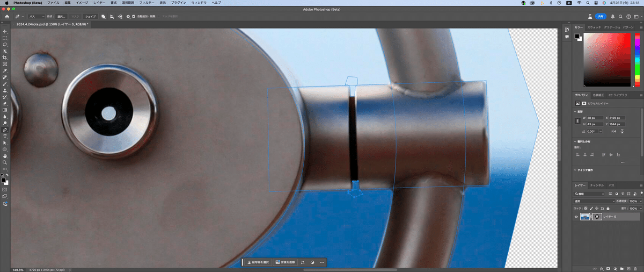Select the Eraser tool

point(5,103)
